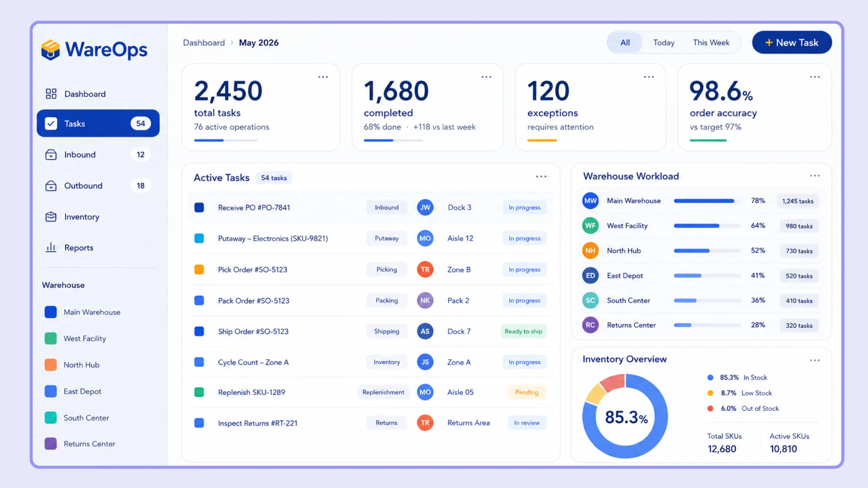Tick the checkbox for Putaway – Electronics task

click(x=199, y=238)
